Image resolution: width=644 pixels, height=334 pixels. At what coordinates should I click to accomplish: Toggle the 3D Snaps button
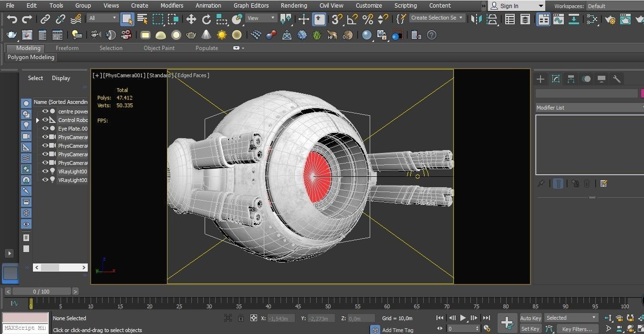[337, 19]
